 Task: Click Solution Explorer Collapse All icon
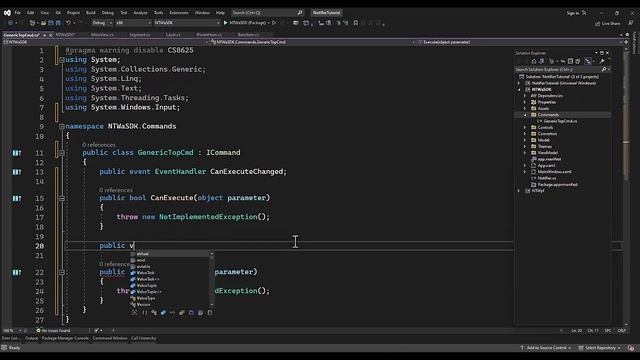(570, 61)
